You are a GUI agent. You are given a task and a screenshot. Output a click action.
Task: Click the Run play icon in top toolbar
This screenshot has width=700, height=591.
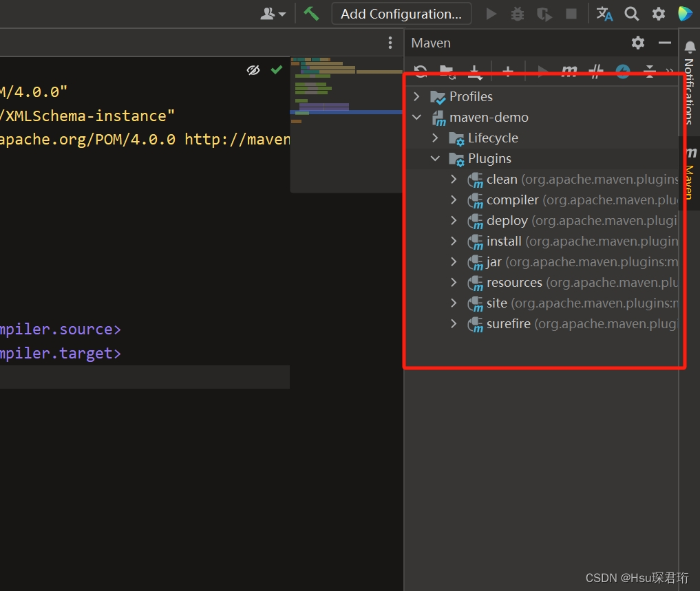click(x=491, y=14)
